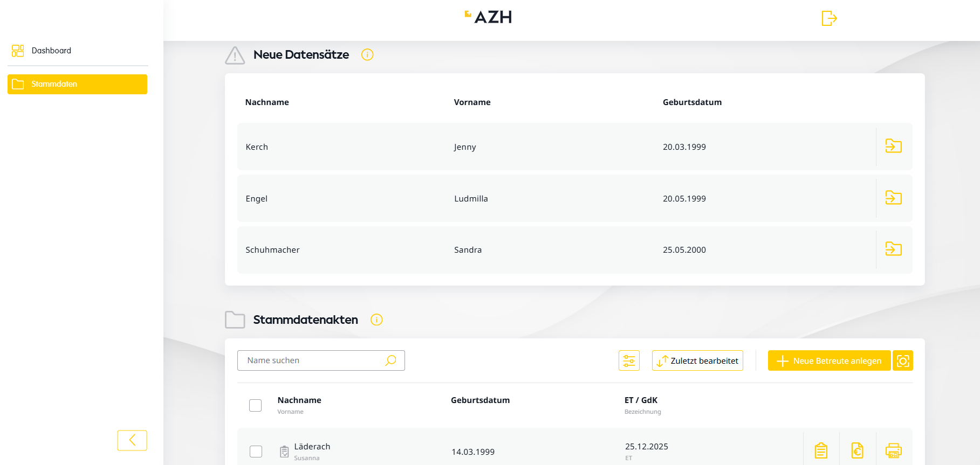Check the Läderach row checkbox
This screenshot has height=465, width=980.
pyautogui.click(x=256, y=452)
